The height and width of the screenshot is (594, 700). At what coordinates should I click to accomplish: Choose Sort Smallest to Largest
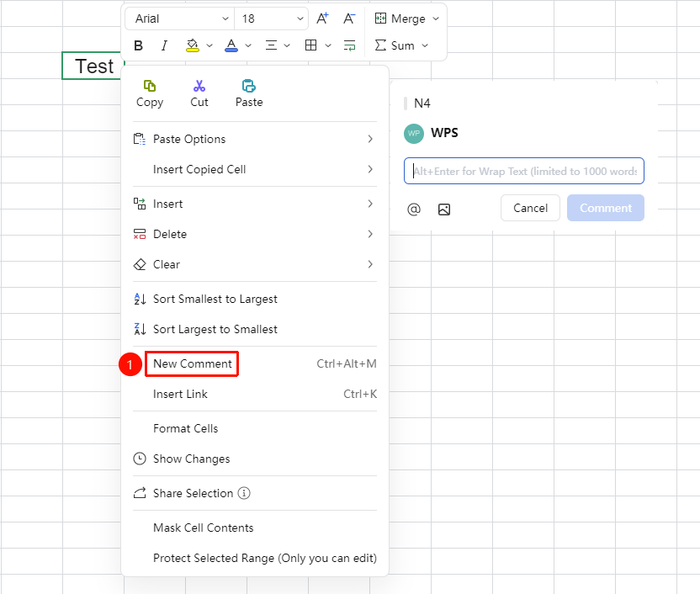255,299
